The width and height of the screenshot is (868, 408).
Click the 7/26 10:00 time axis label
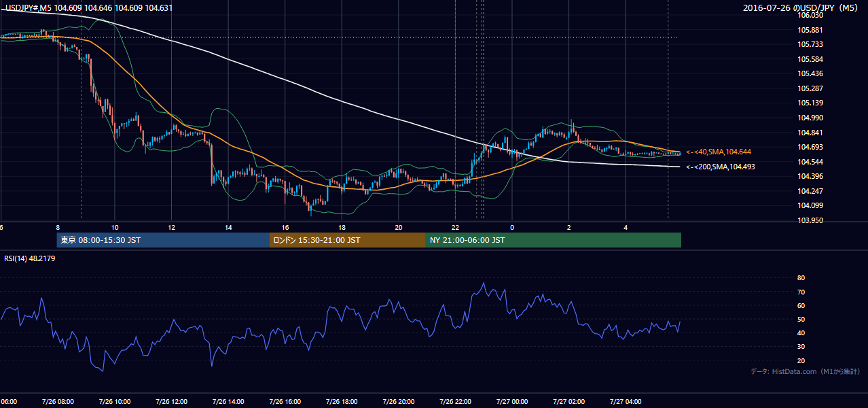114,401
